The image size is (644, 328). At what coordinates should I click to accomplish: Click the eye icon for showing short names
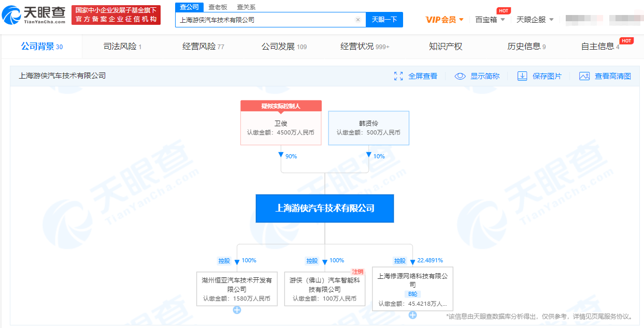460,76
